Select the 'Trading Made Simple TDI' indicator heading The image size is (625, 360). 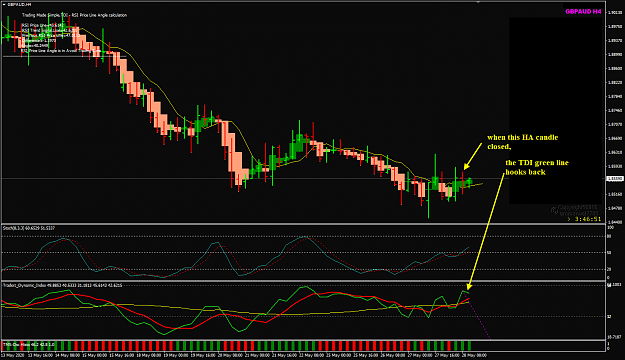pos(75,15)
